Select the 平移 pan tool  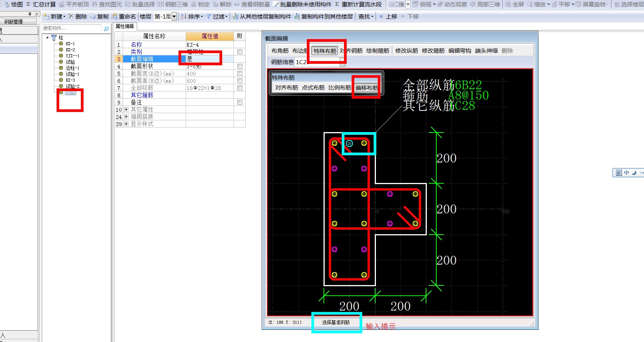560,5
